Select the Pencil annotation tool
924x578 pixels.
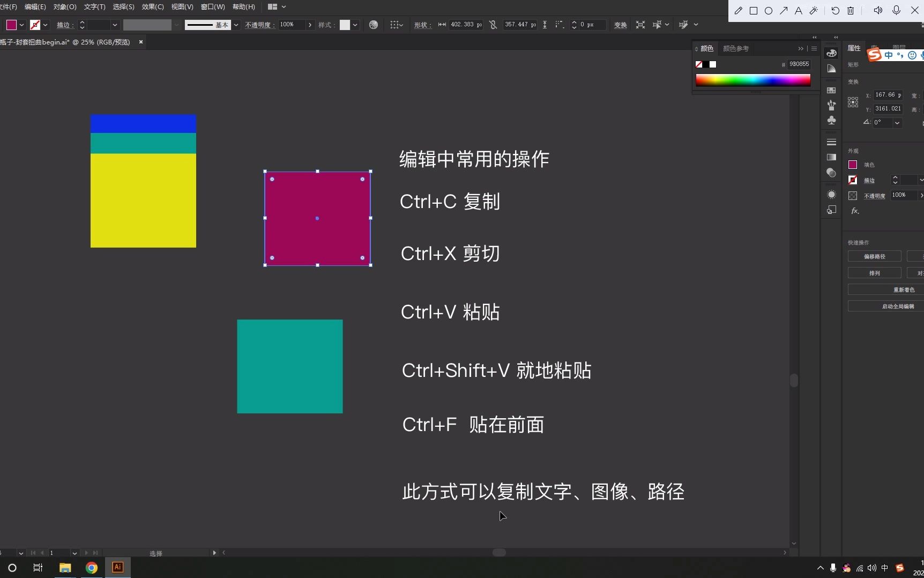738,10
